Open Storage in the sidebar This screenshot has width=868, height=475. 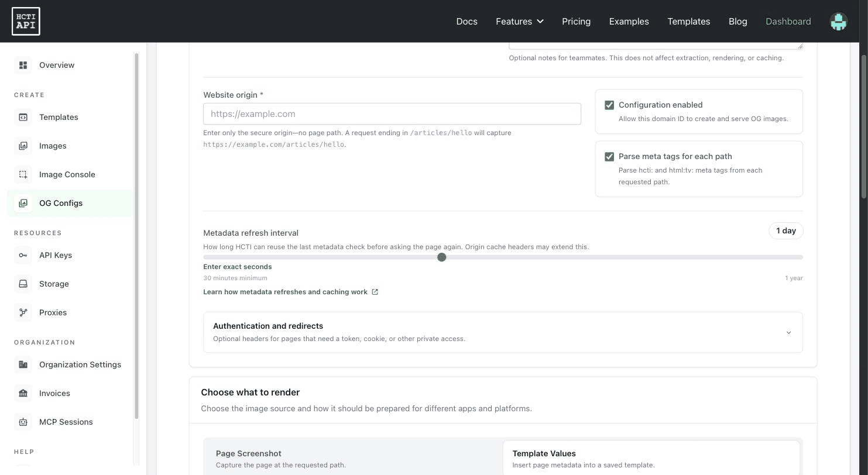(x=70, y=284)
